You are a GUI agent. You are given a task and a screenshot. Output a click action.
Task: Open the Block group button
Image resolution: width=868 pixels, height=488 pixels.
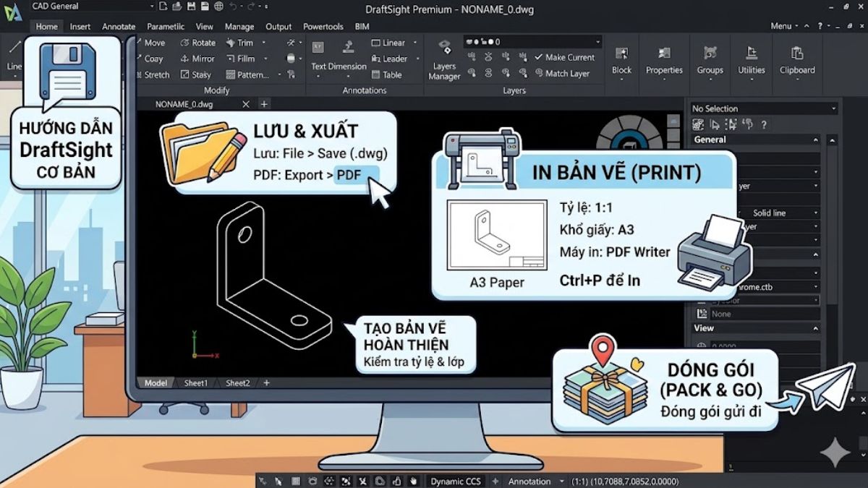pyautogui.click(x=621, y=61)
